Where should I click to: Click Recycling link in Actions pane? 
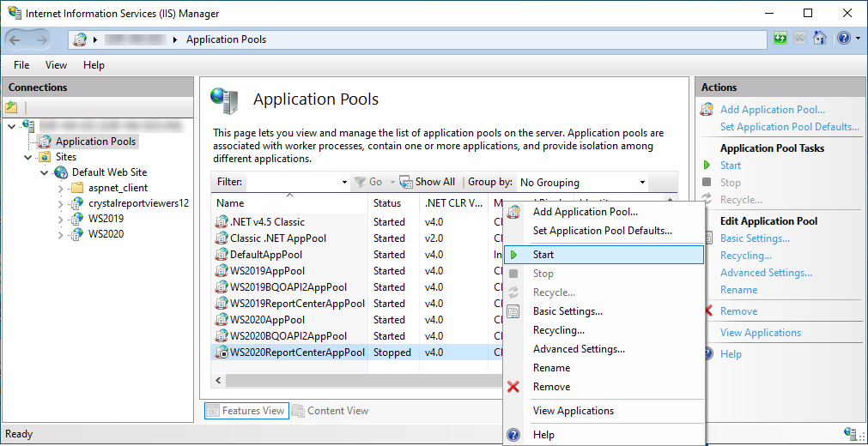tap(746, 256)
